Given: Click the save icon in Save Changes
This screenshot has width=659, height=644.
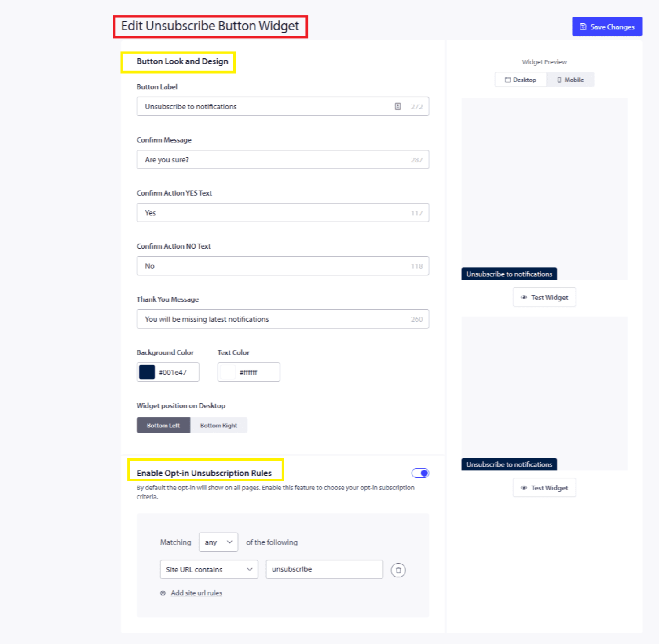Looking at the screenshot, I should [583, 27].
